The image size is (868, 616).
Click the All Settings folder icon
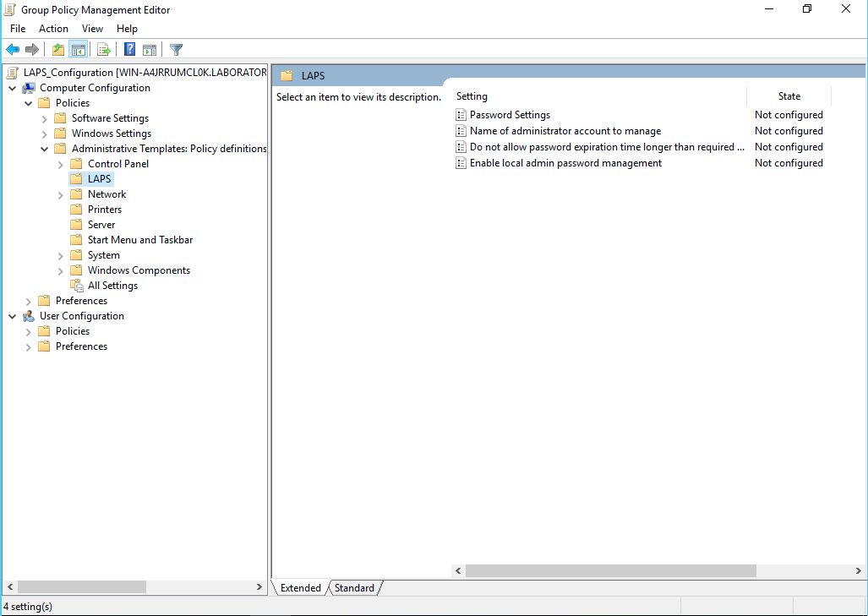[x=77, y=286]
